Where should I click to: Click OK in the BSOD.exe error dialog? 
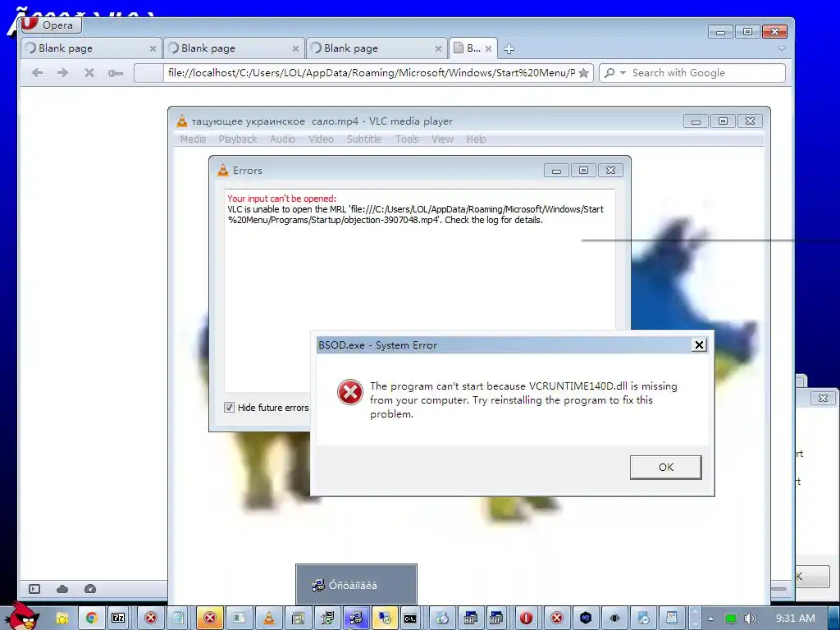[666, 467]
